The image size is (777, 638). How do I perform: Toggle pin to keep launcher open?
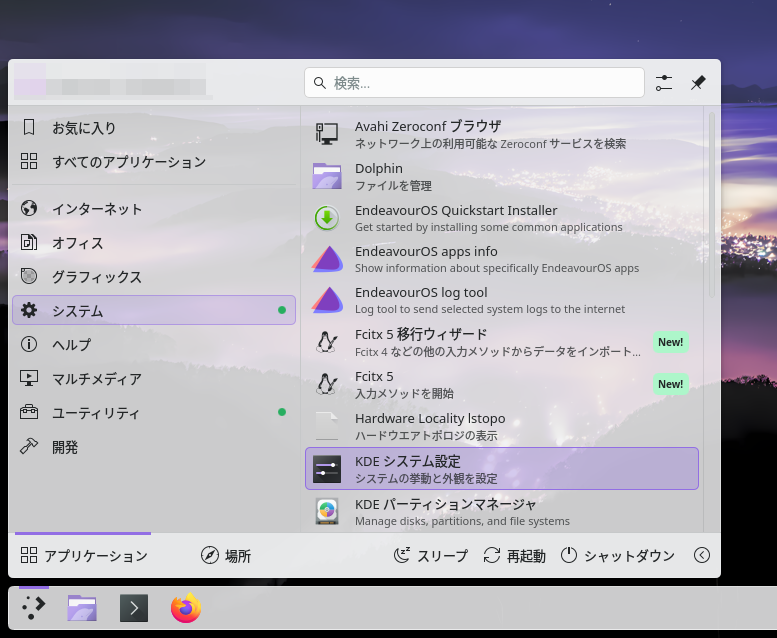(x=698, y=83)
